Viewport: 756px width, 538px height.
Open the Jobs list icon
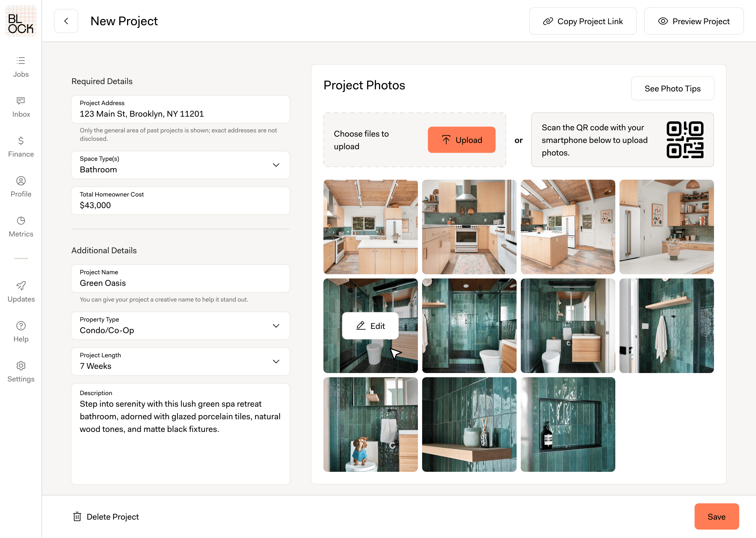[21, 61]
